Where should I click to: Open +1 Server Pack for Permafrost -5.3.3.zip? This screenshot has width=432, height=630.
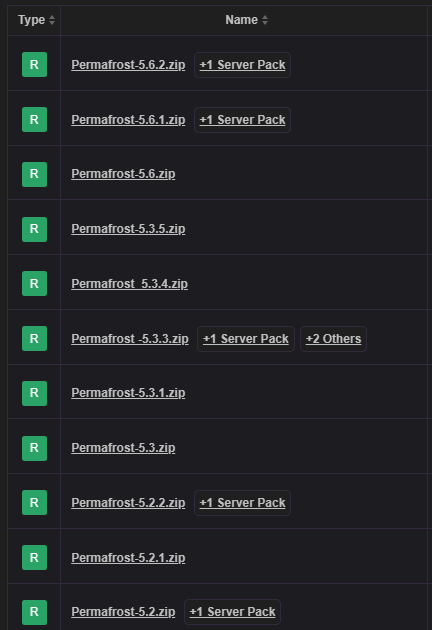click(x=246, y=339)
